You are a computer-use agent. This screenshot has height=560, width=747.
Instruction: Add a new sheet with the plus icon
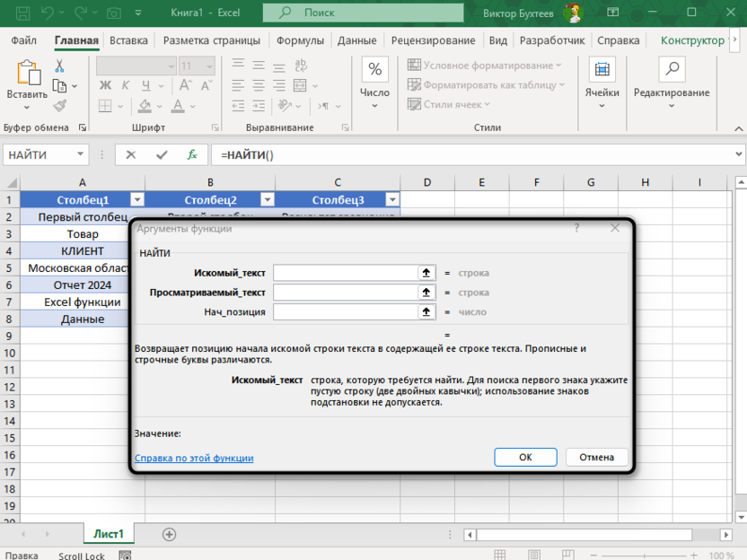[x=169, y=534]
